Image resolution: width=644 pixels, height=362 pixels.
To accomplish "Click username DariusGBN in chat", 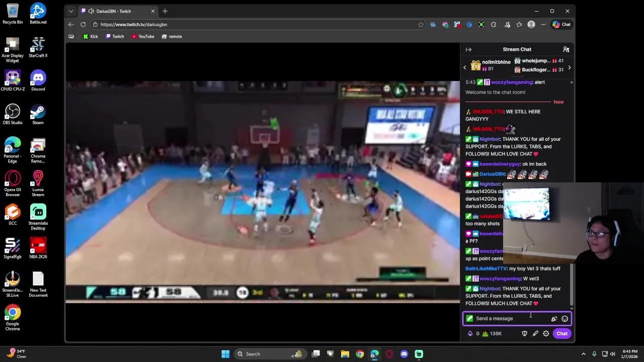I will pyautogui.click(x=492, y=174).
